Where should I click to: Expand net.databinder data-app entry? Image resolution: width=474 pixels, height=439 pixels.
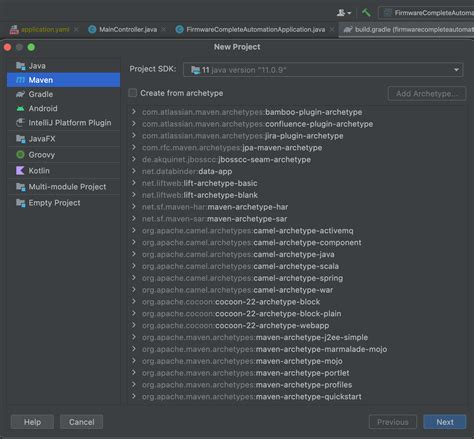click(134, 171)
